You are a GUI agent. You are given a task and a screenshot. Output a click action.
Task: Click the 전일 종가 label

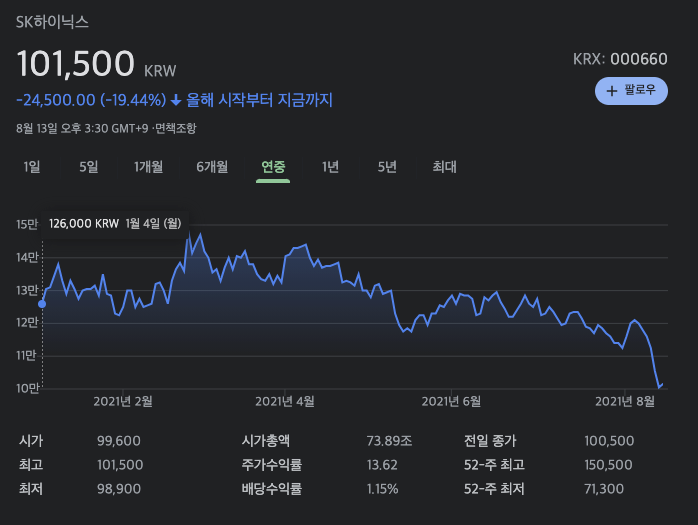(490, 441)
